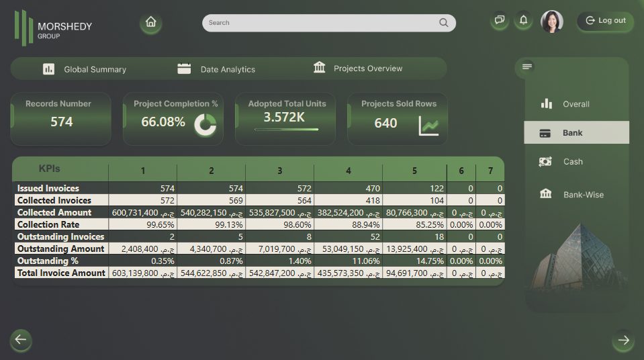The width and height of the screenshot is (644, 360).
Task: Click the Morshedy Group logo
Action: pyautogui.click(x=54, y=28)
